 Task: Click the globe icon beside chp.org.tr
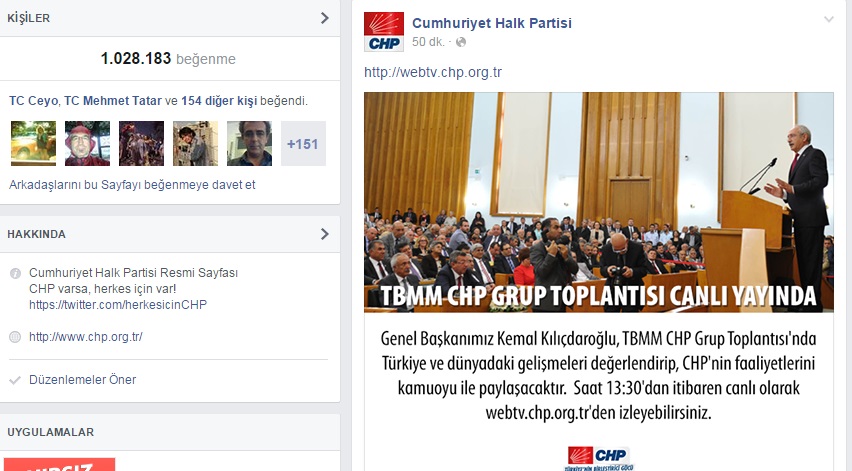pyautogui.click(x=15, y=337)
